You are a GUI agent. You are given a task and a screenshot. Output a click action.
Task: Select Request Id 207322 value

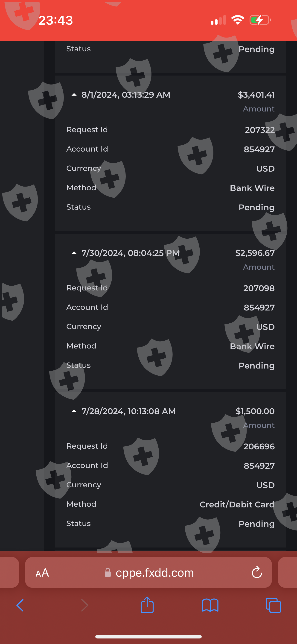click(x=259, y=130)
